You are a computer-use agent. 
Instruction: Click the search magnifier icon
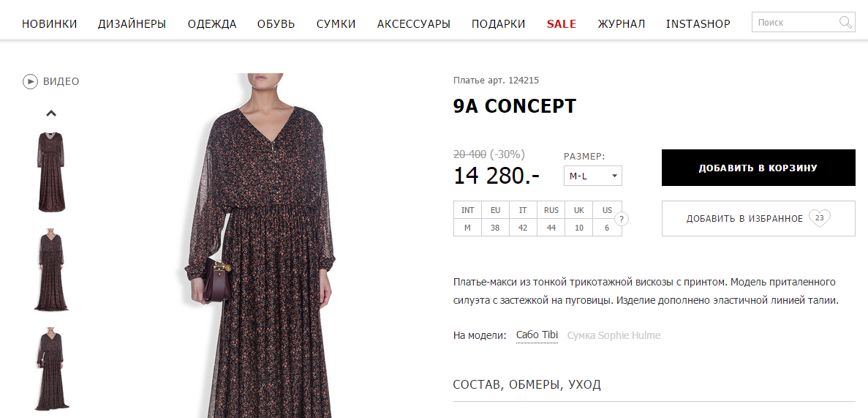point(845,23)
